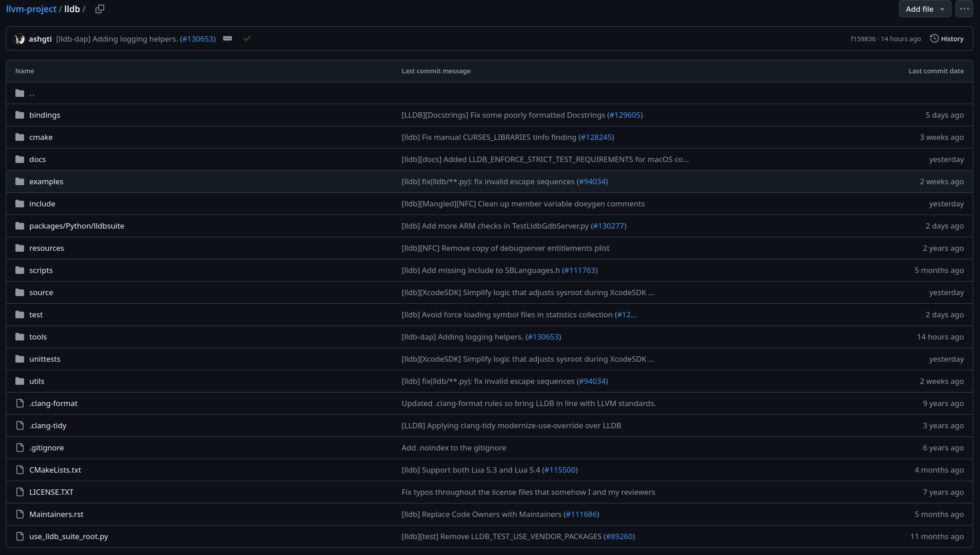This screenshot has height=555, width=980.
Task: Open the packages/Python/lldbsuite folder
Action: pos(76,226)
